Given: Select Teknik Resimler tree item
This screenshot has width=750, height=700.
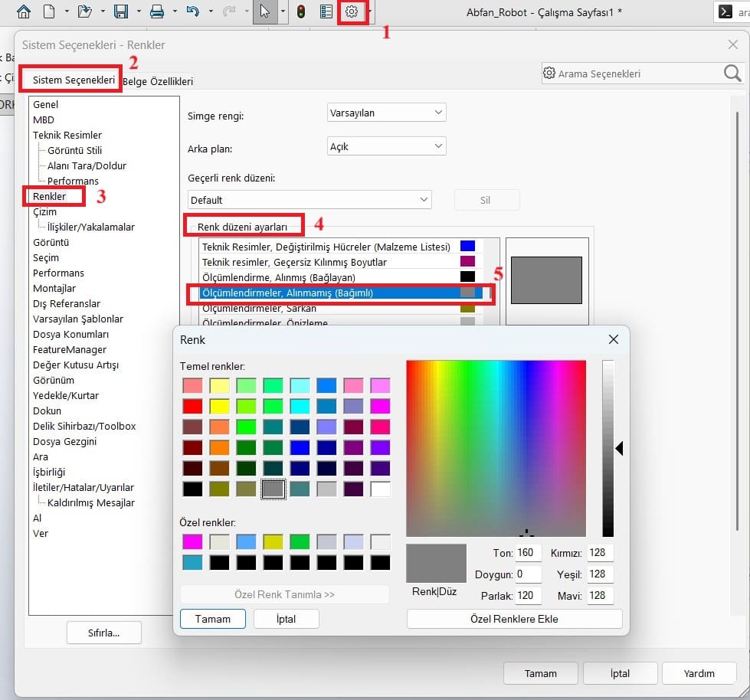Looking at the screenshot, I should point(67,135).
